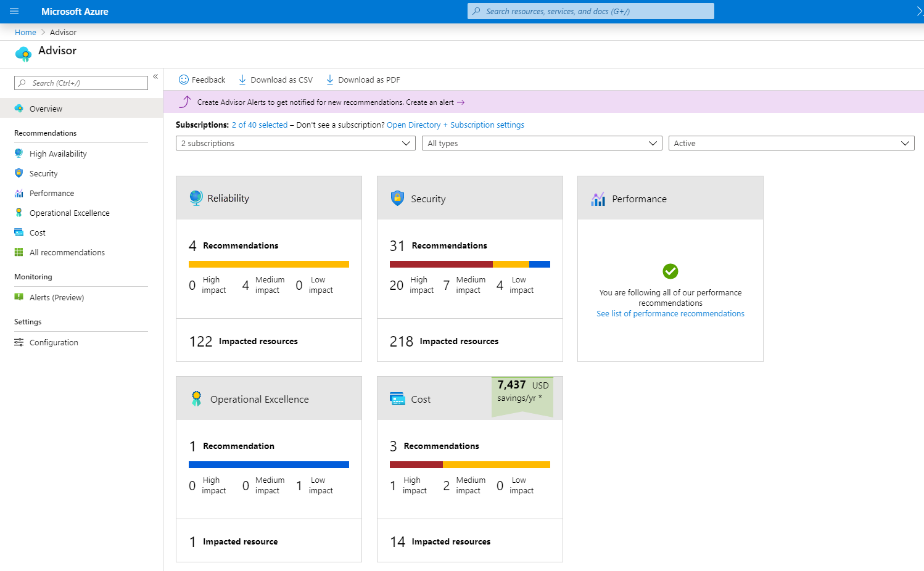Select the Cost credit-card icon
The width and height of the screenshot is (924, 571).
(x=19, y=232)
